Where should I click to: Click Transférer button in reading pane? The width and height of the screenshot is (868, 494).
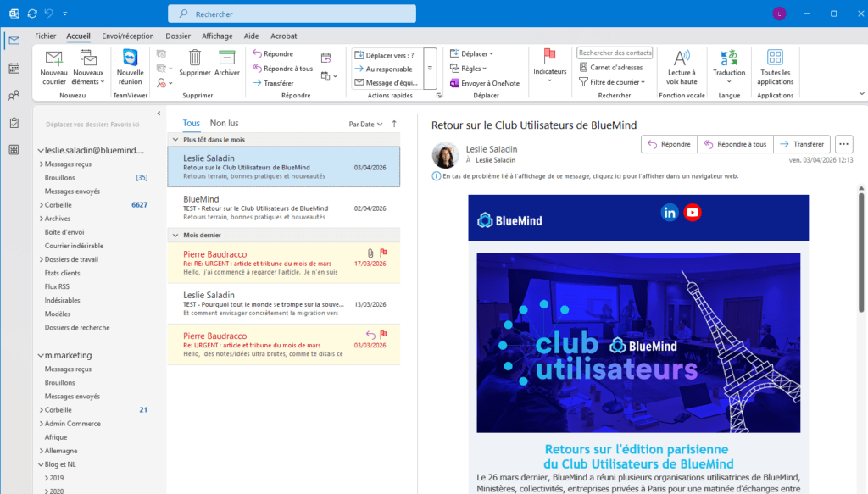pyautogui.click(x=801, y=144)
